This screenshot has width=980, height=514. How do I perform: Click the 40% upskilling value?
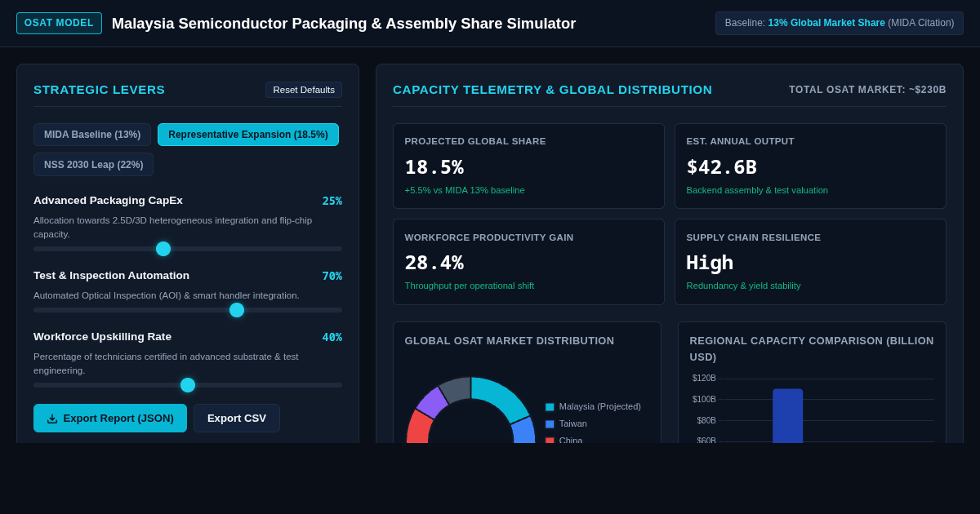click(332, 337)
